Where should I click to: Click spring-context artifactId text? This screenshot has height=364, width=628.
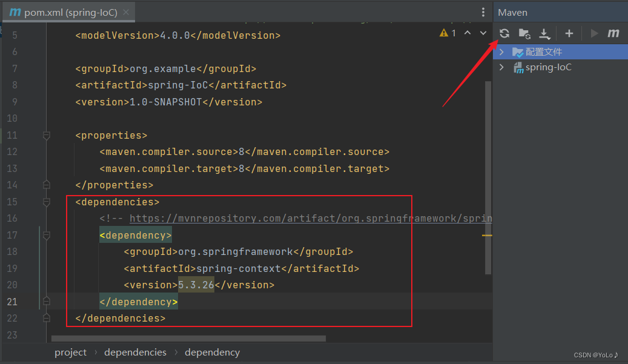pos(239,269)
